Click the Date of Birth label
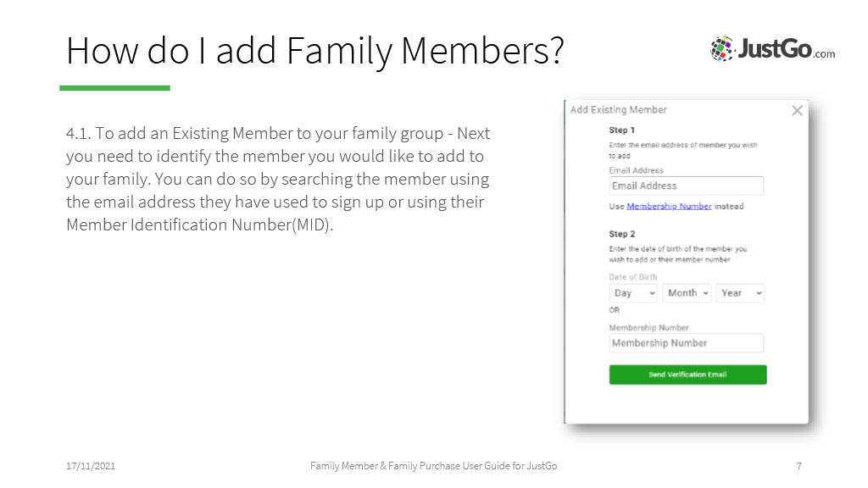868x488 pixels. click(632, 277)
